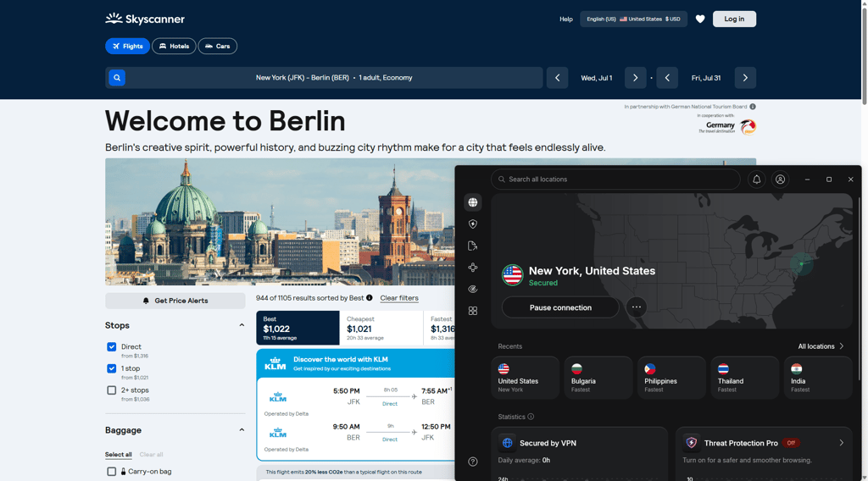Open the radar icon in VPN sidebar
The height and width of the screenshot is (481, 868).
[473, 289]
